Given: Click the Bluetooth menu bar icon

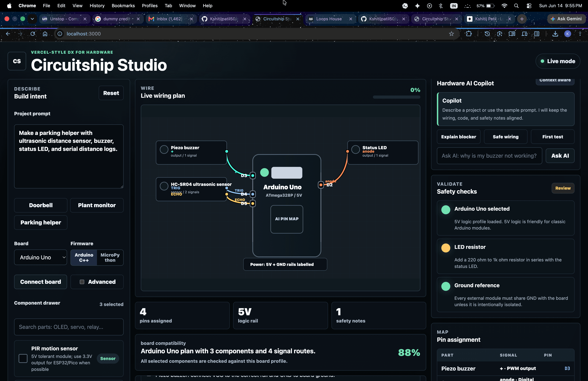Looking at the screenshot, I should click(x=441, y=6).
